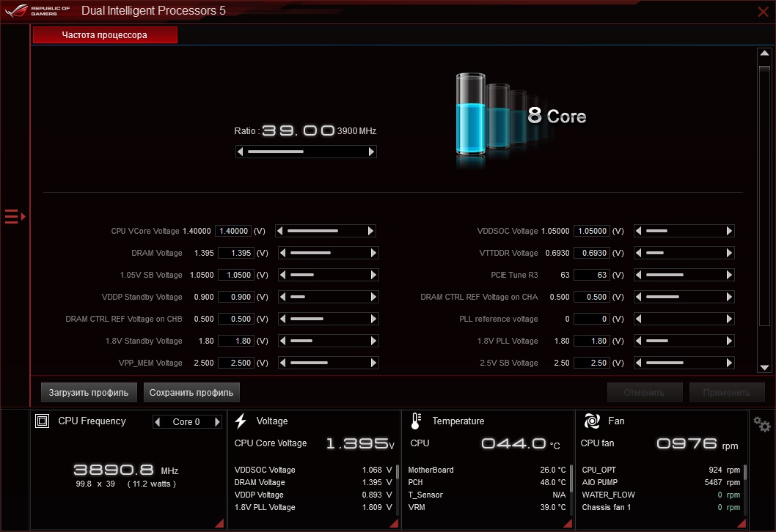Click the VPP_MEM Voltage slider track
The height and width of the screenshot is (532, 776).
(x=328, y=363)
